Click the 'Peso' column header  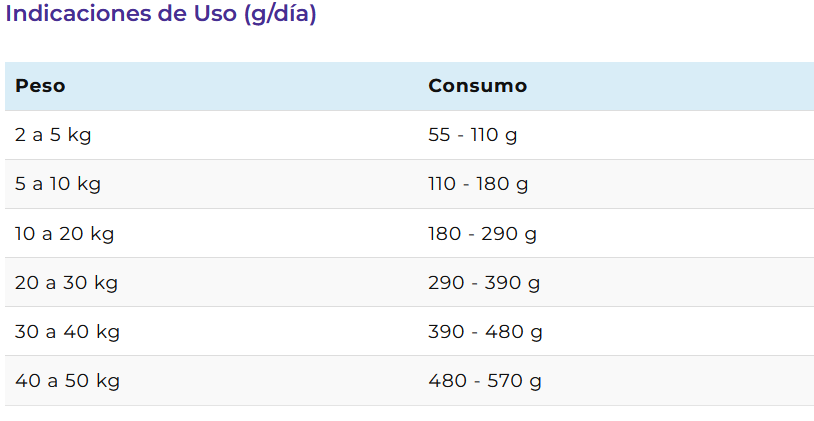(x=40, y=86)
